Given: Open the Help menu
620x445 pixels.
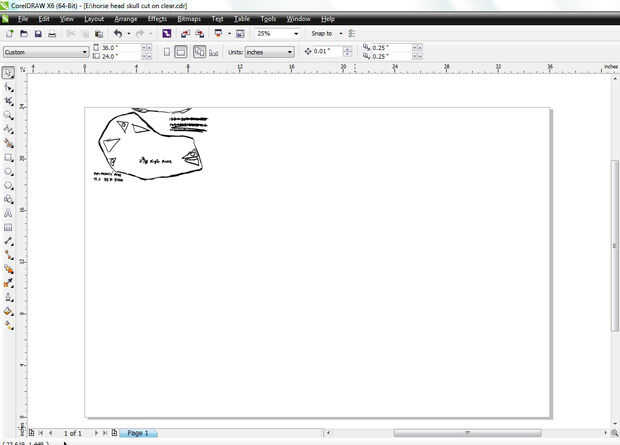Looking at the screenshot, I should [327, 19].
